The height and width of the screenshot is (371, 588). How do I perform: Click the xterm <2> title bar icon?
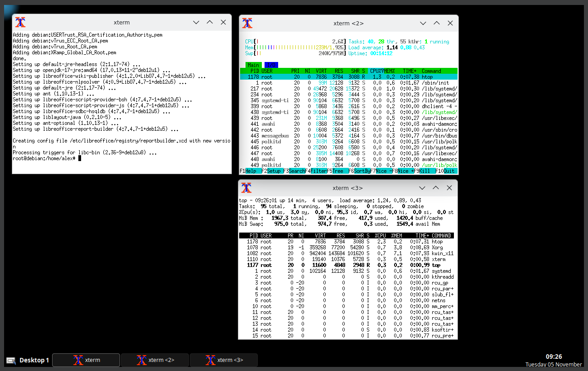pyautogui.click(x=247, y=23)
